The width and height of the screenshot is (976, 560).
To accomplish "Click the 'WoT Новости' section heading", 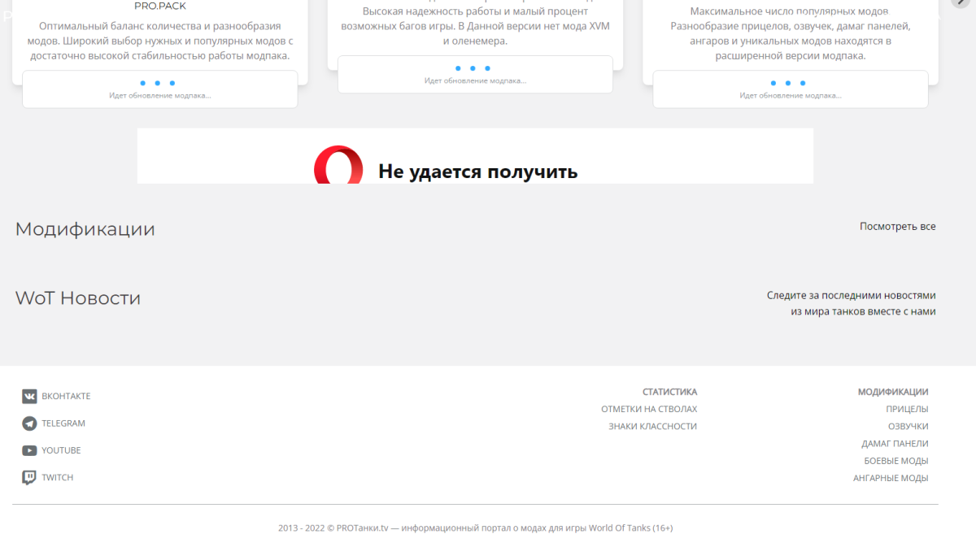I will [78, 298].
